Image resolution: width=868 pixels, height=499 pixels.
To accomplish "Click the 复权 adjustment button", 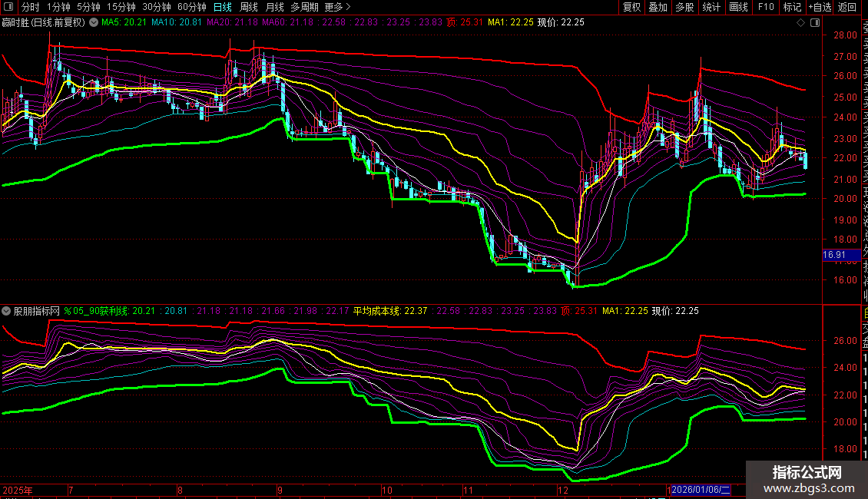I will pos(631,7).
